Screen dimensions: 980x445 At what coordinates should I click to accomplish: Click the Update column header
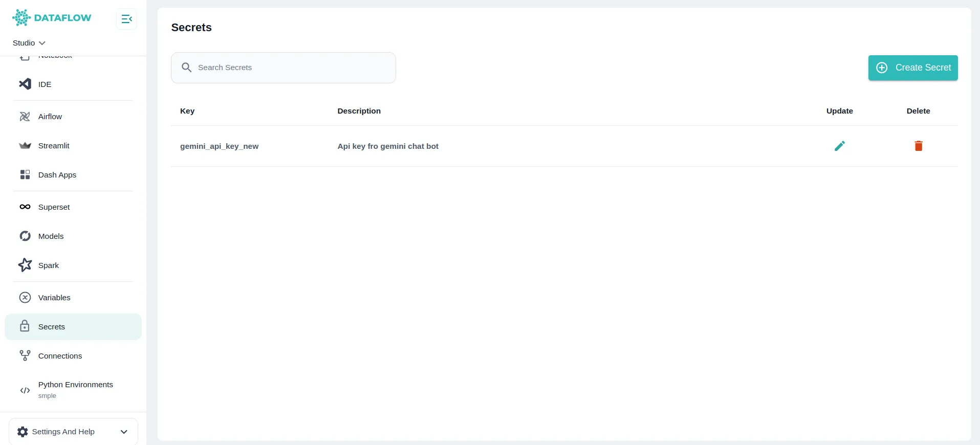[839, 111]
